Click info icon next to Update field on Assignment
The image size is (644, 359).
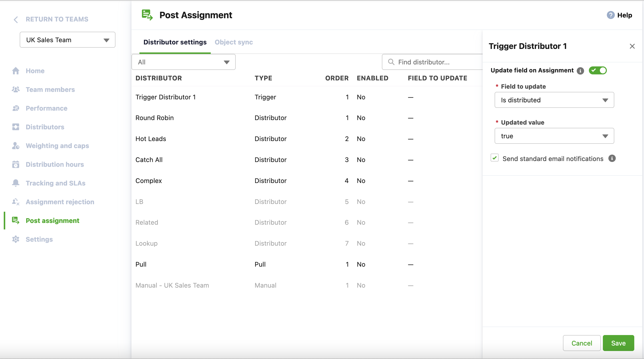(580, 71)
